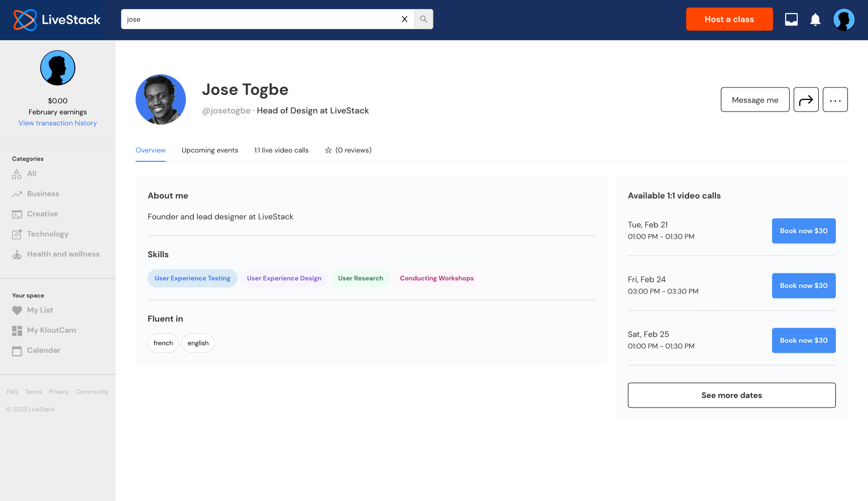Open the (0 reviews) tab

(x=348, y=150)
